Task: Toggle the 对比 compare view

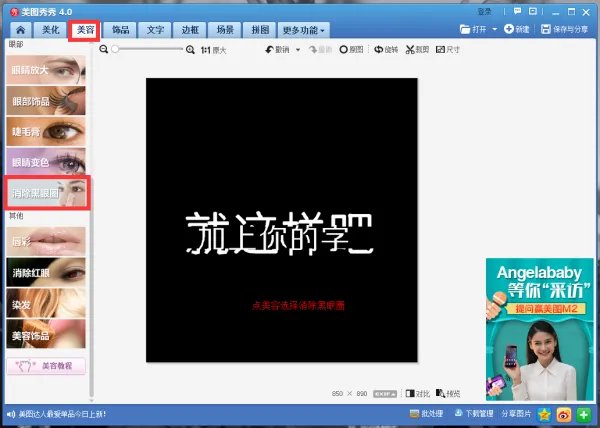Action: coord(417,394)
